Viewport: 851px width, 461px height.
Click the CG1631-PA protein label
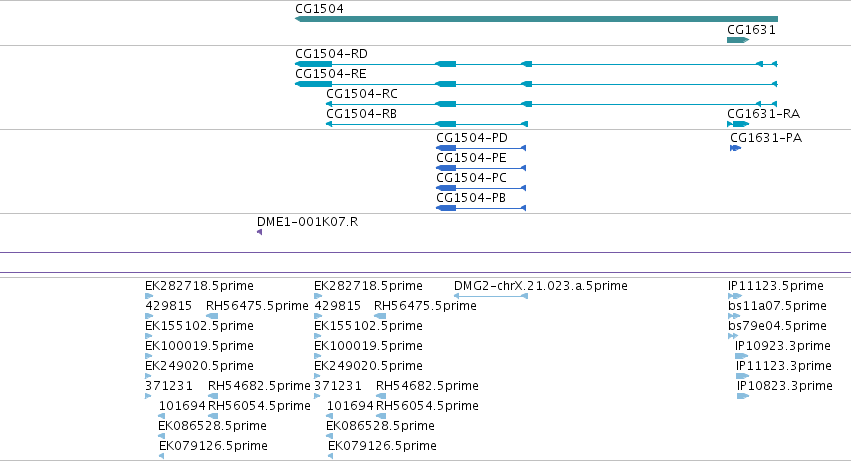(x=766, y=138)
